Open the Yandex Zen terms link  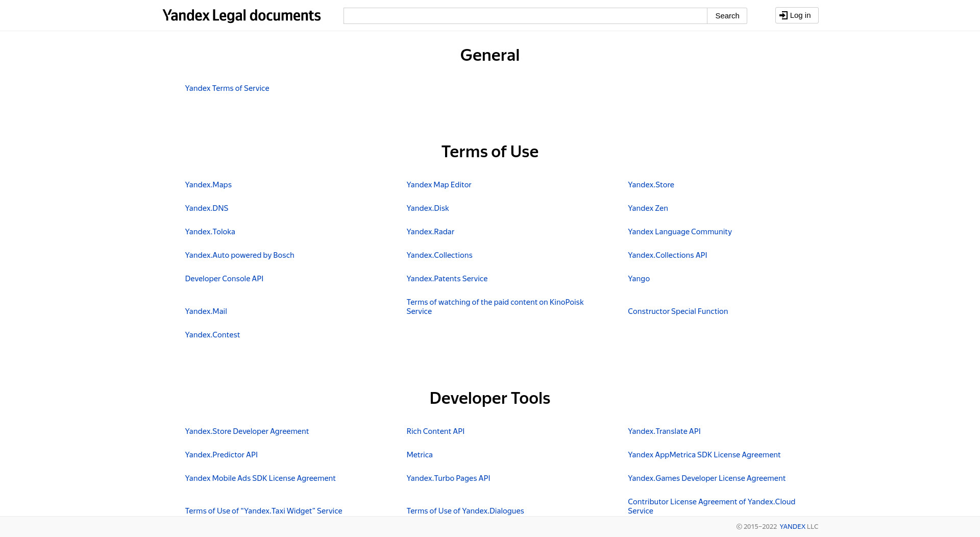tap(648, 208)
